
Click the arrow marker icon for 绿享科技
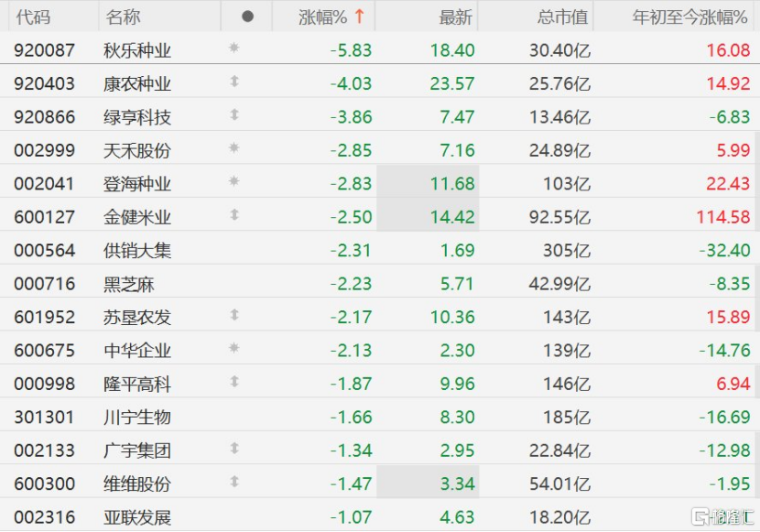point(234,114)
